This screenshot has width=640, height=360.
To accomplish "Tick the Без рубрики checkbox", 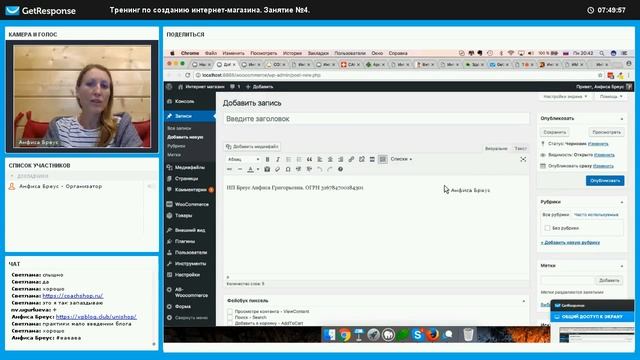I will click(x=547, y=228).
